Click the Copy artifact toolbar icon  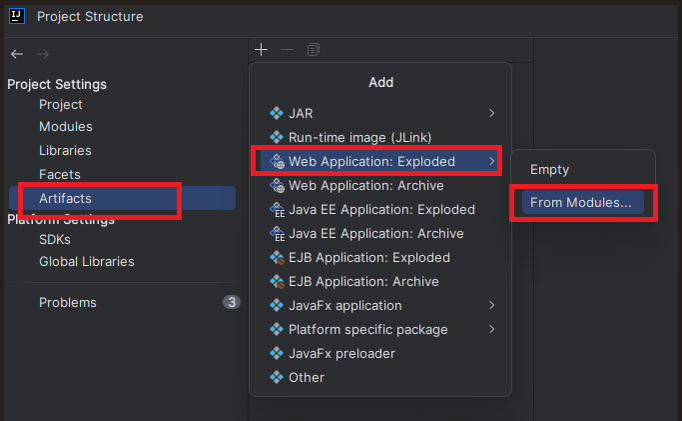tap(313, 50)
